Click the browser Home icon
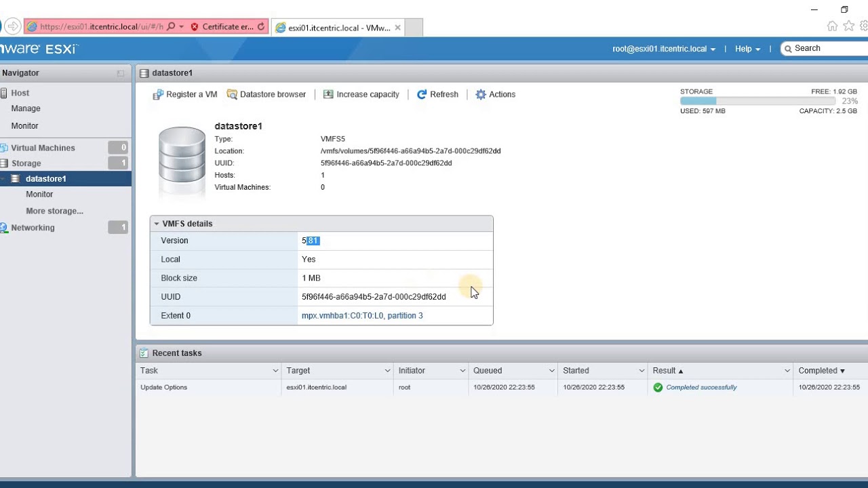868x488 pixels. 832,26
